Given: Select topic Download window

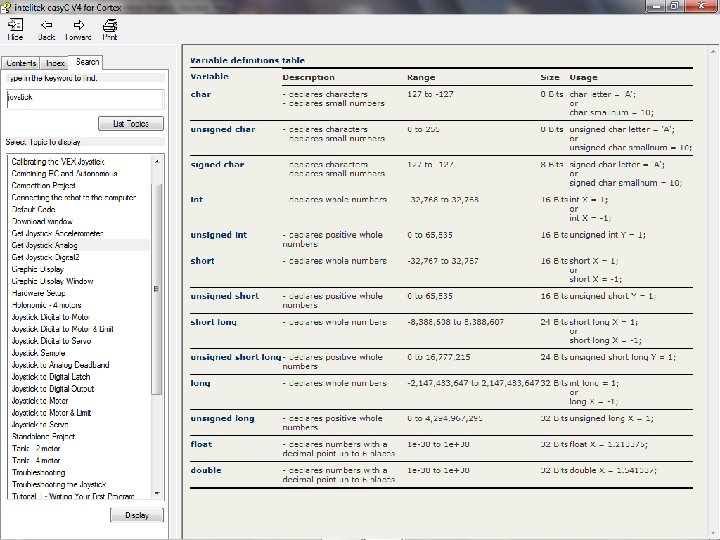Looking at the screenshot, I should [42, 221].
